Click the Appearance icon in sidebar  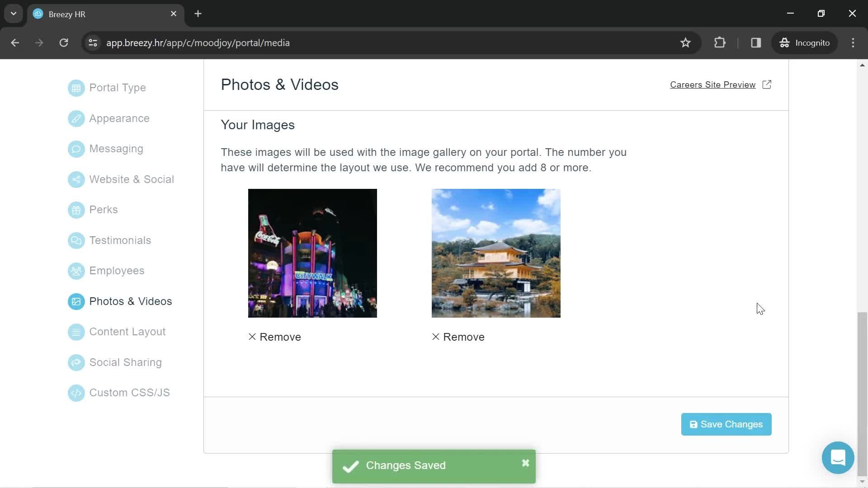click(x=75, y=118)
